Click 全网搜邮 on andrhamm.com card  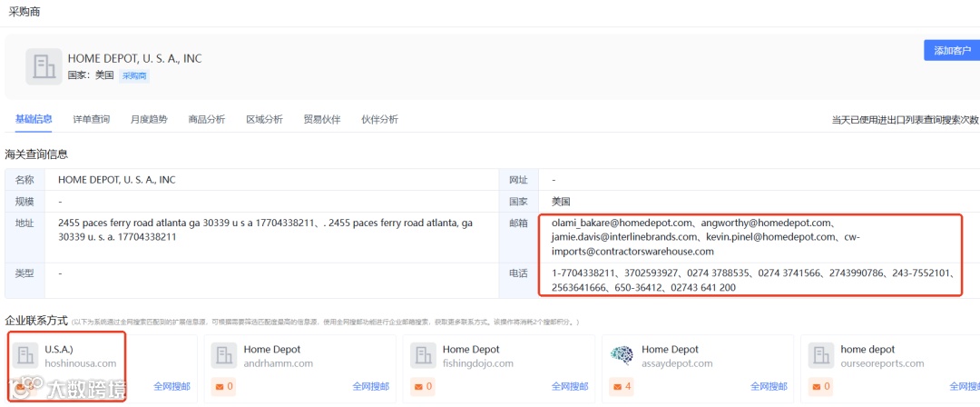pyautogui.click(x=370, y=387)
